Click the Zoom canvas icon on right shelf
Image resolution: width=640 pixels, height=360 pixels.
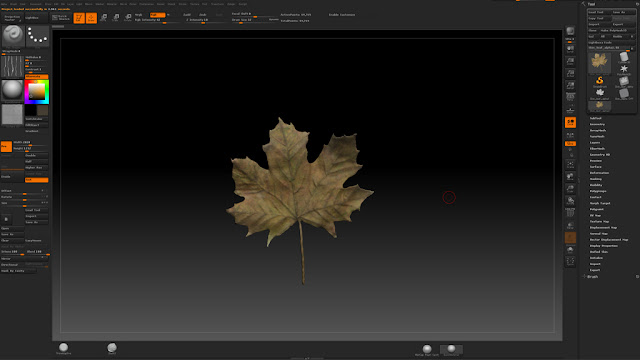point(570,61)
